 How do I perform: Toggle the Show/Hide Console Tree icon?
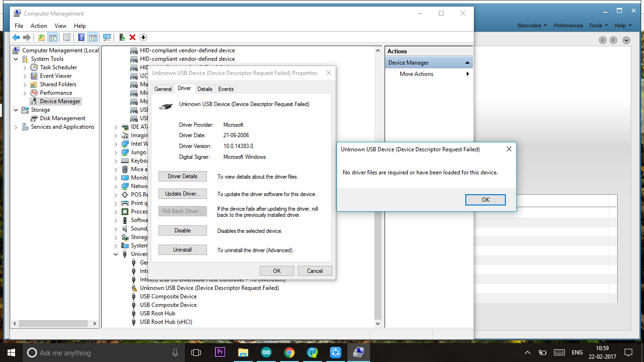point(53,37)
